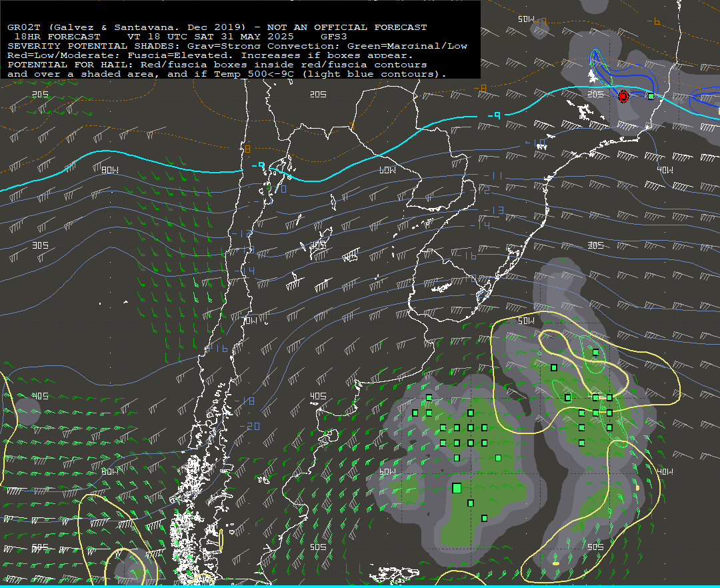This screenshot has height=588, width=720.
Task: Click the '80W' longitude label
Action: pos(110,170)
